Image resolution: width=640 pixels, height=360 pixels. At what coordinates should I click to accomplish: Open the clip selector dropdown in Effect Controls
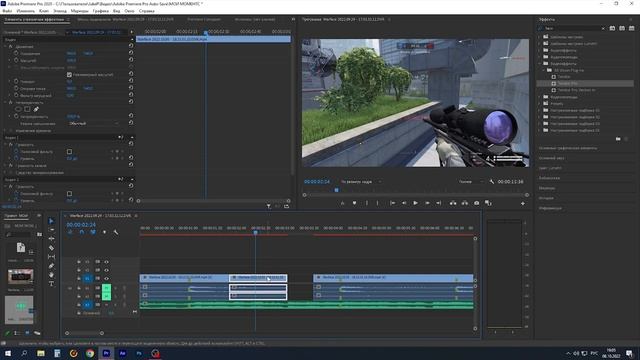pyautogui.click(x=68, y=32)
